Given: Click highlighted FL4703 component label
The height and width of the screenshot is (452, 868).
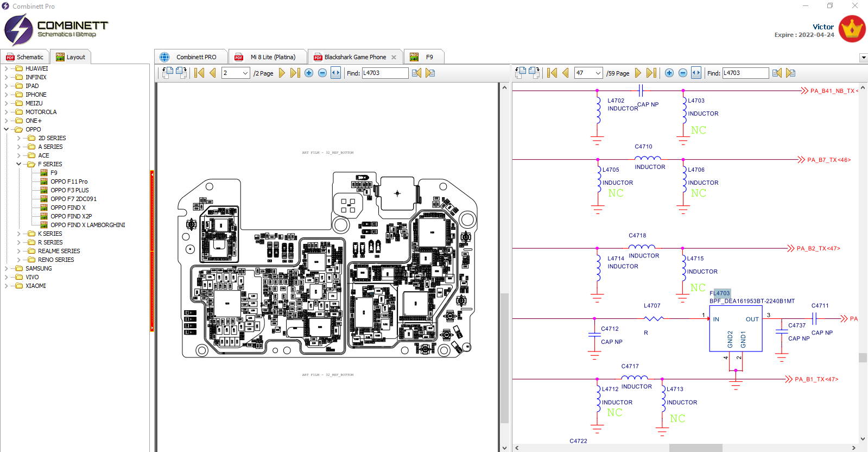Looking at the screenshot, I should (x=720, y=293).
